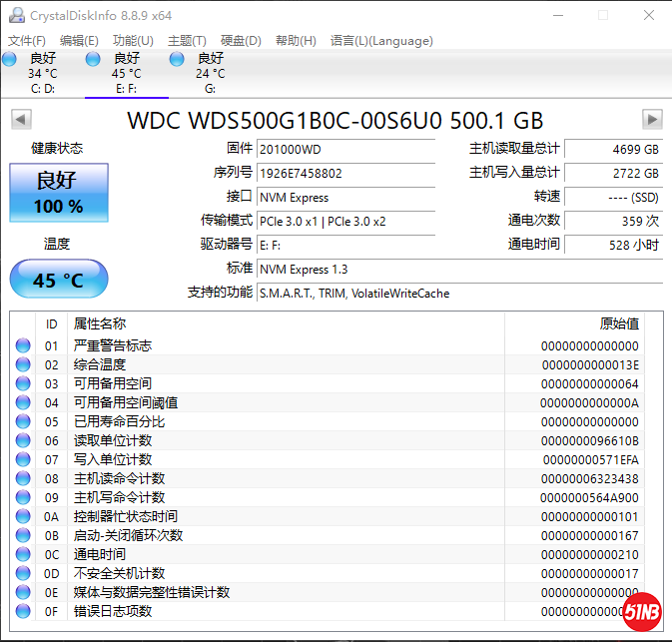The width and height of the screenshot is (672, 642).
Task: Click the 原始值 column header
Action: [618, 323]
